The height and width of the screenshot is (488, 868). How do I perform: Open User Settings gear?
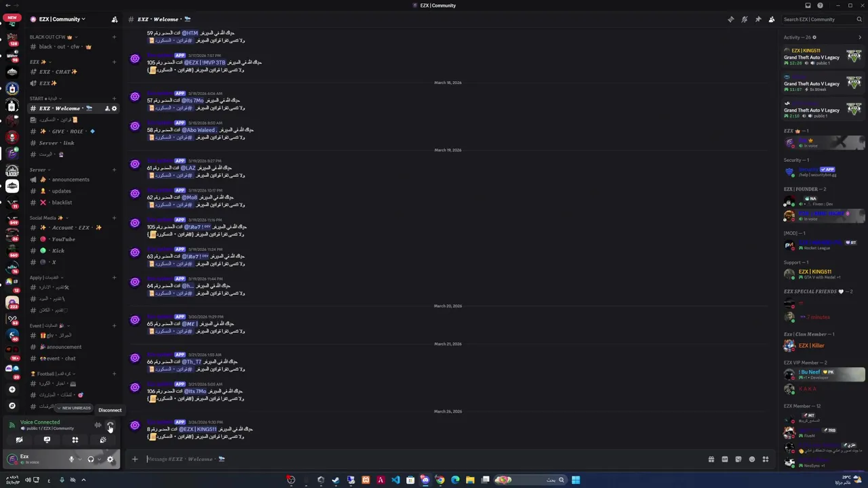111,460
